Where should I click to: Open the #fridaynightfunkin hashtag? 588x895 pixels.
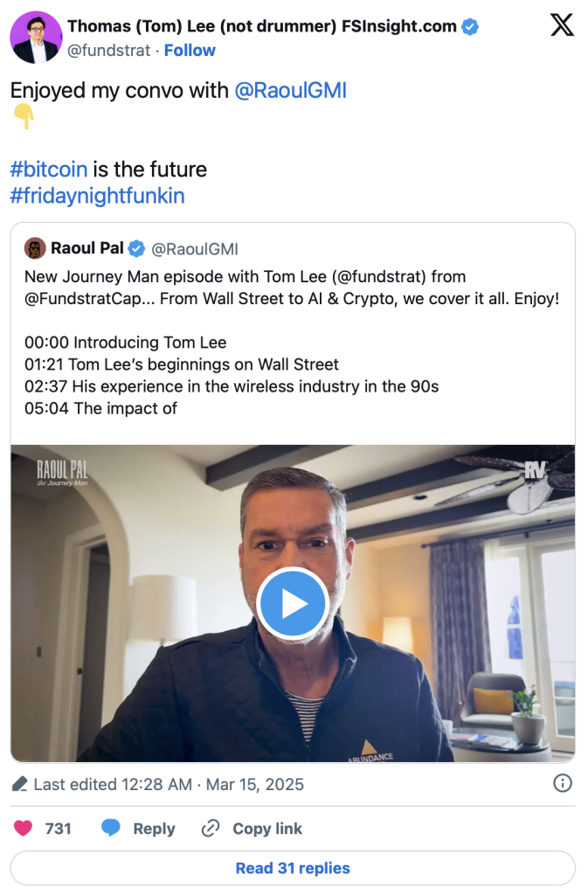pos(97,195)
